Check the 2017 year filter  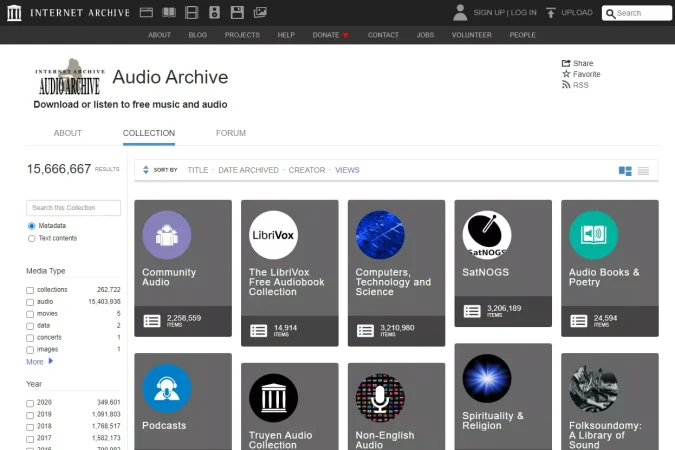pyautogui.click(x=30, y=439)
